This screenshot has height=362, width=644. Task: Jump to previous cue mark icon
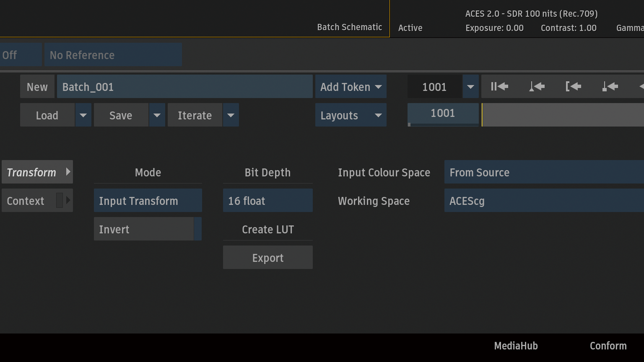(x=536, y=87)
